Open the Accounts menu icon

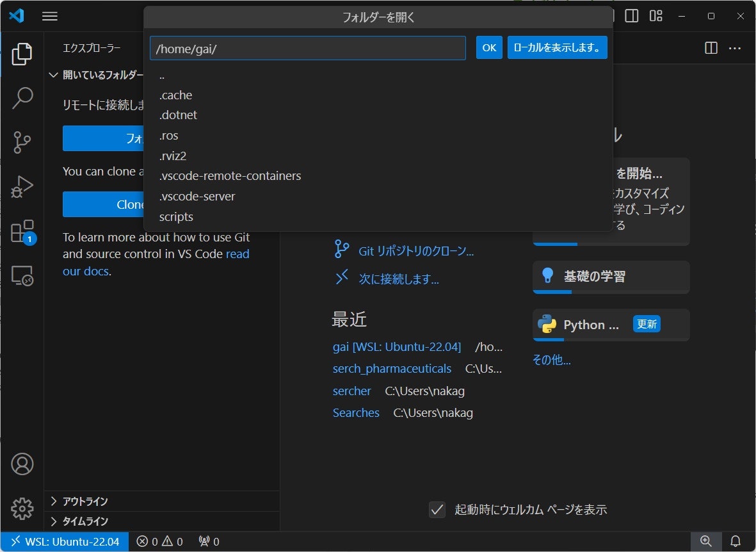click(22, 464)
